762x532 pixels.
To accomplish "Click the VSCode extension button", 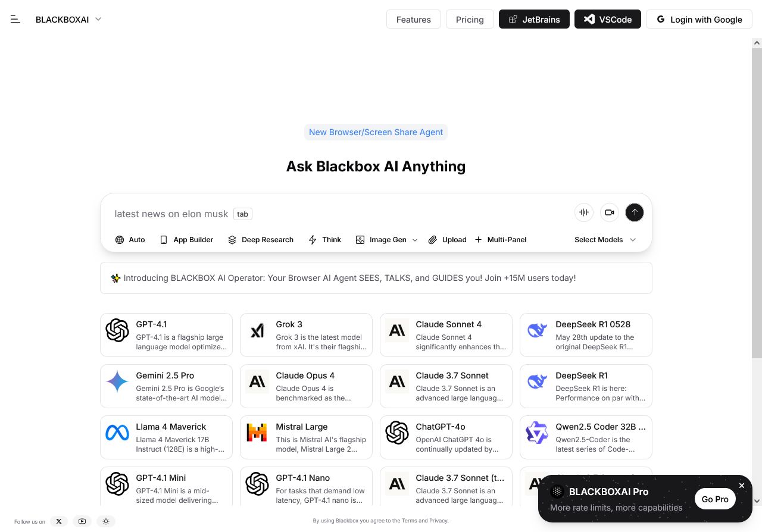I will 607,19.
